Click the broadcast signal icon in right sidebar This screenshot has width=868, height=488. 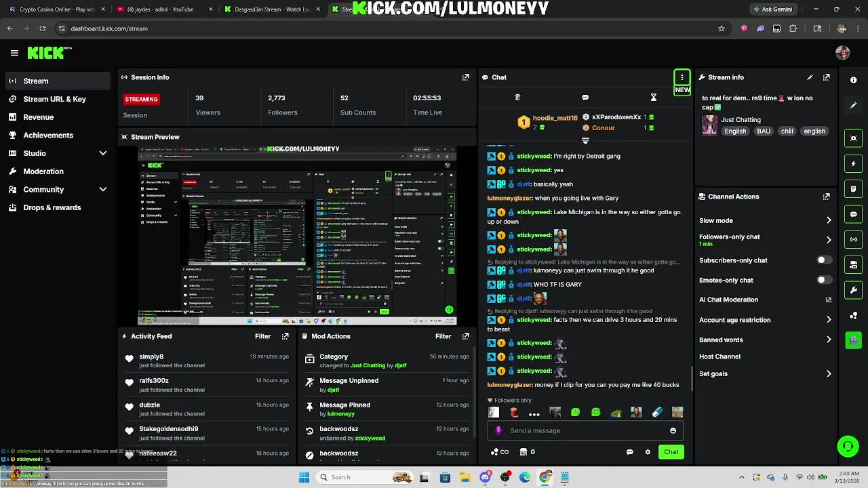[853, 239]
